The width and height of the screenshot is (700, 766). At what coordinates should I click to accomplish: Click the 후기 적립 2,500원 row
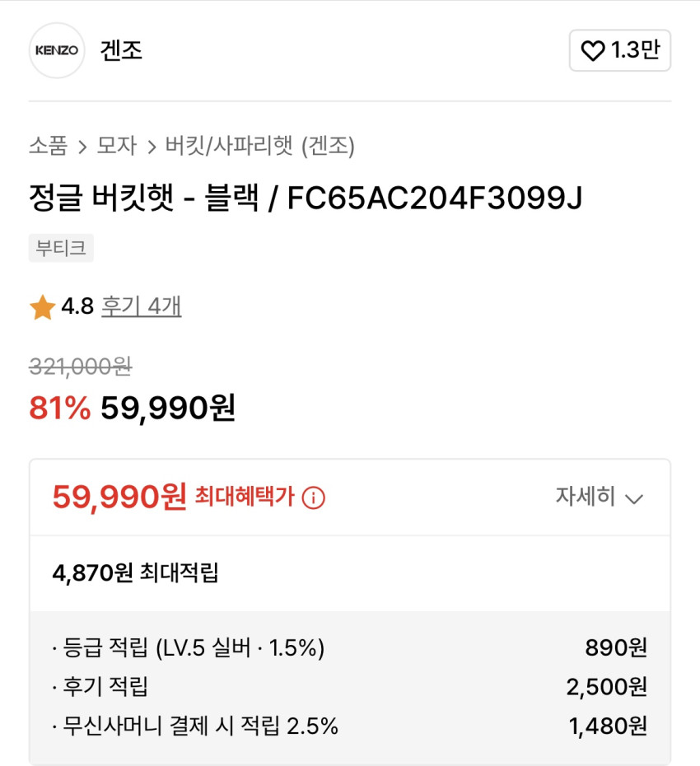coord(350,686)
